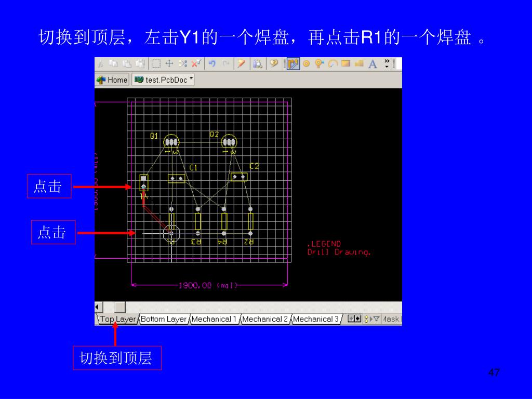This screenshot has width=532, height=399.
Task: Click the Deselect All icon
Action: click(x=182, y=63)
